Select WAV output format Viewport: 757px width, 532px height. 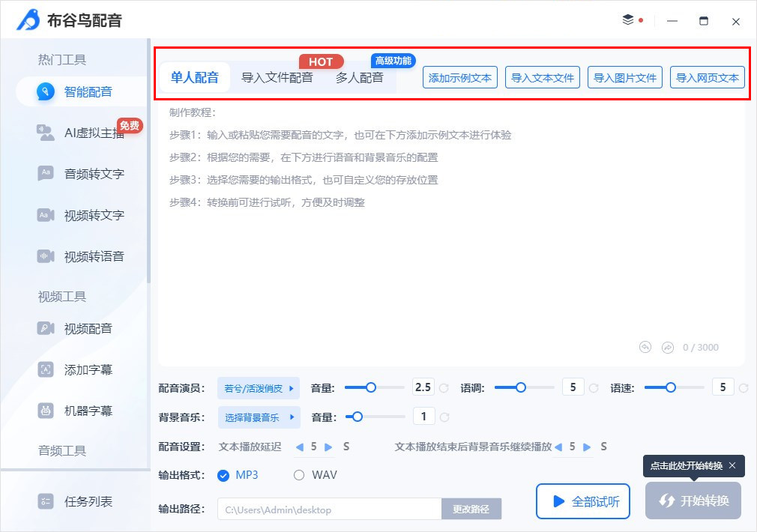tap(299, 476)
